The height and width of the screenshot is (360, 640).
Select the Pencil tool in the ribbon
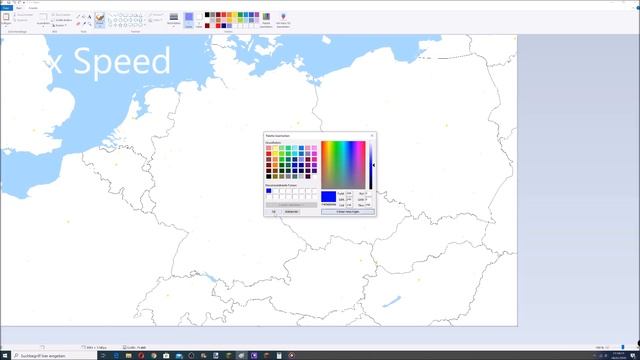point(78,16)
